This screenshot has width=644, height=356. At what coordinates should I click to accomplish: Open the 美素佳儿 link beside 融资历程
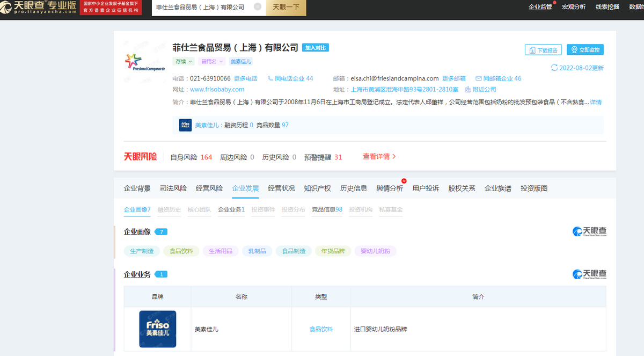click(x=207, y=125)
